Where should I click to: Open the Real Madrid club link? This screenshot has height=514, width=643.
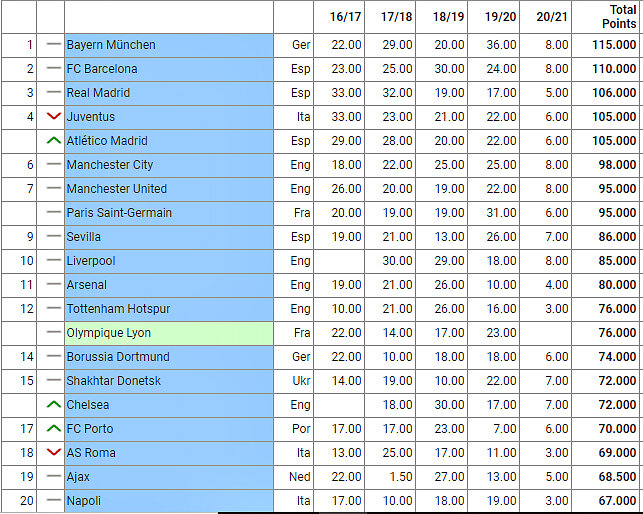click(x=98, y=93)
